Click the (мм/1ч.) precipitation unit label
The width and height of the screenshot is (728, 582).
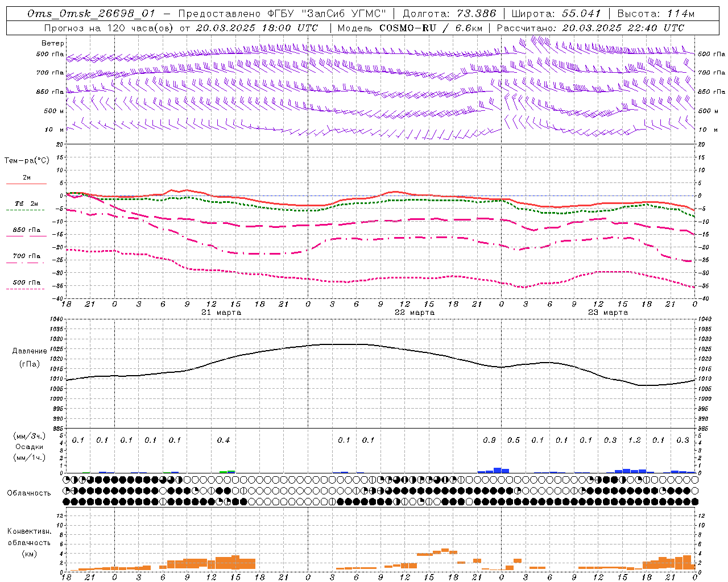tap(29, 458)
